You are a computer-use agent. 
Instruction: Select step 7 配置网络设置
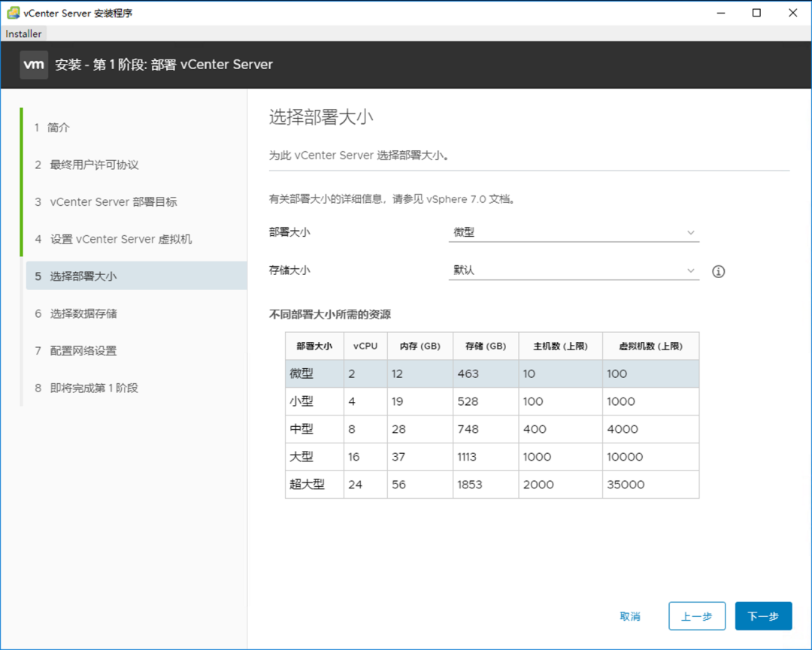click(x=76, y=351)
